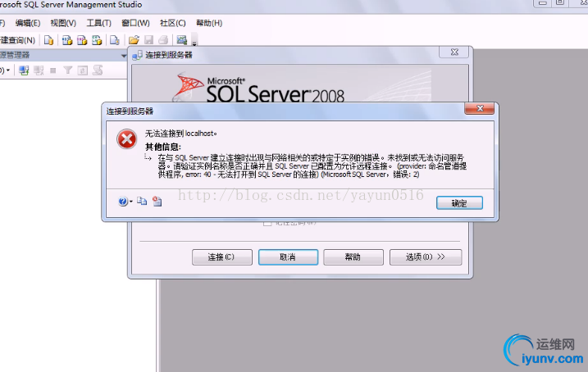
Task: Click the Save floppy disk icon
Action: point(149,40)
